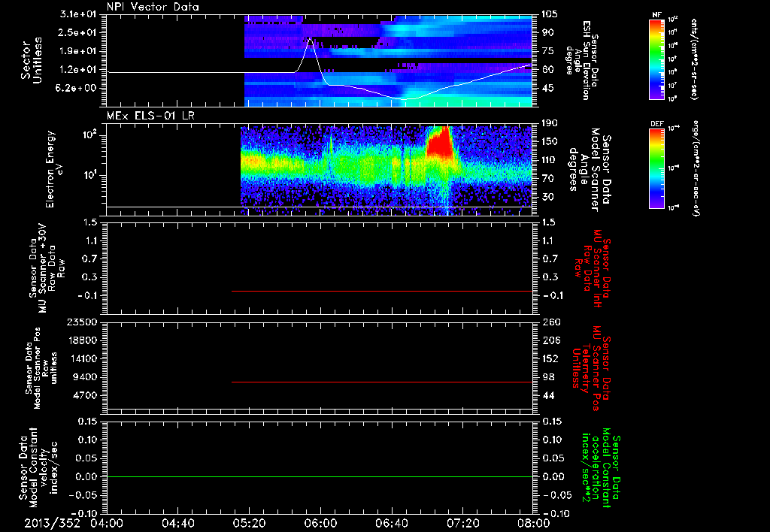This screenshot has width=770, height=532.
Task: Click the "07:20" time axis label
Action: pos(462,523)
